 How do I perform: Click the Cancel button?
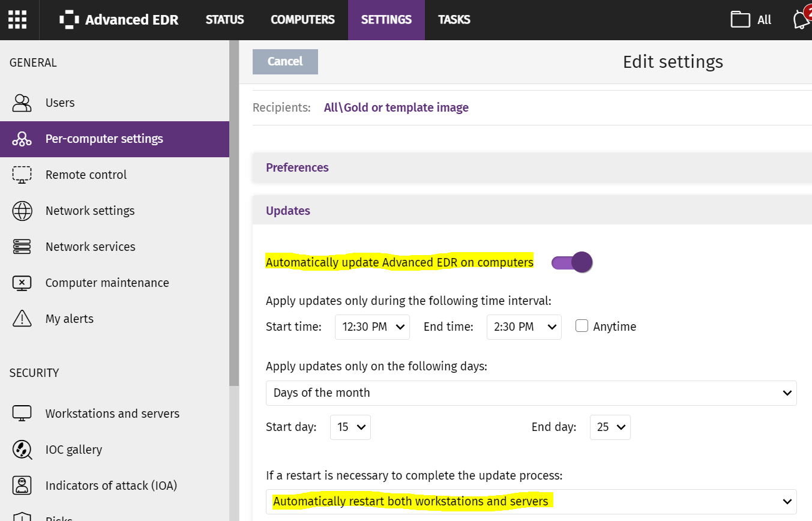(x=285, y=62)
